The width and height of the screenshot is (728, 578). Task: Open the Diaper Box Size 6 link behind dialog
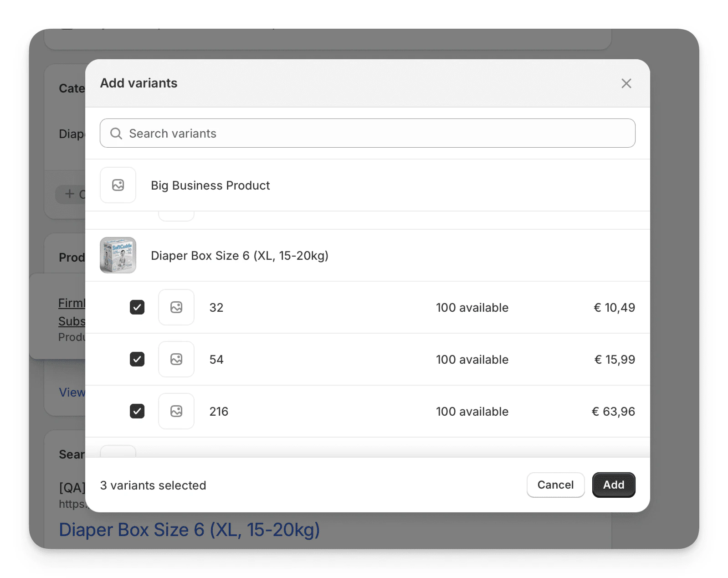tap(190, 530)
